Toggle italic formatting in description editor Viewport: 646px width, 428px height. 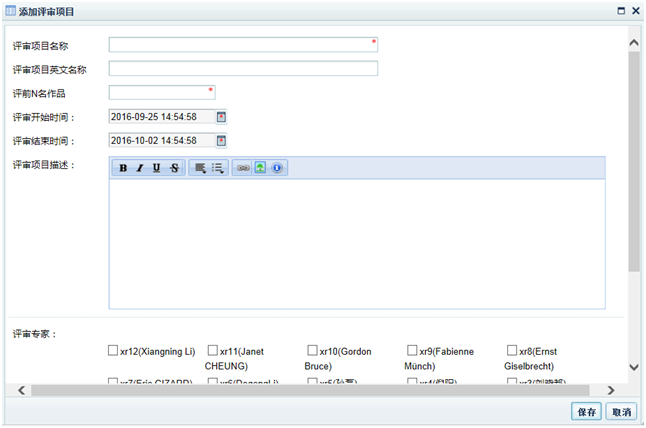point(140,168)
